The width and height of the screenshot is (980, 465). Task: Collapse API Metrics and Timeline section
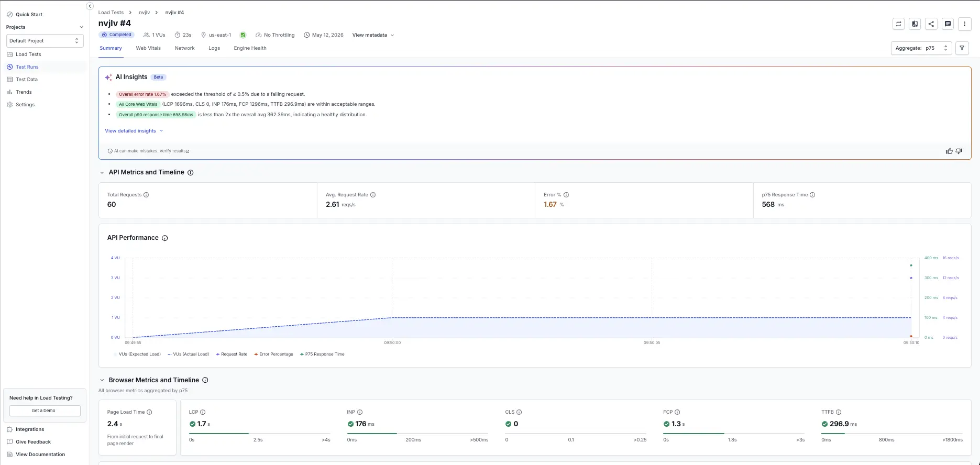[x=102, y=173]
